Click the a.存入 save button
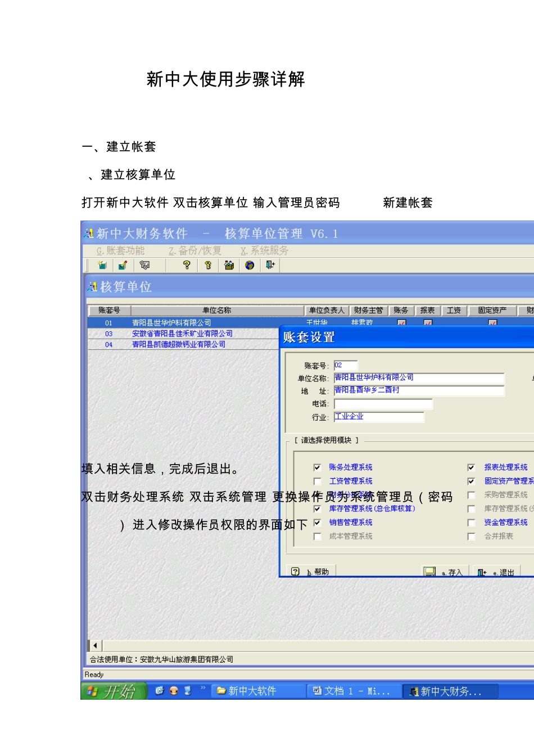Image resolution: width=534 pixels, height=756 pixels. point(444,571)
